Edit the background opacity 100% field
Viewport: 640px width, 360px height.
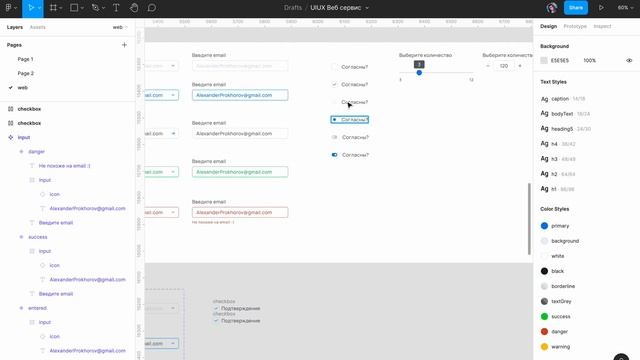589,60
